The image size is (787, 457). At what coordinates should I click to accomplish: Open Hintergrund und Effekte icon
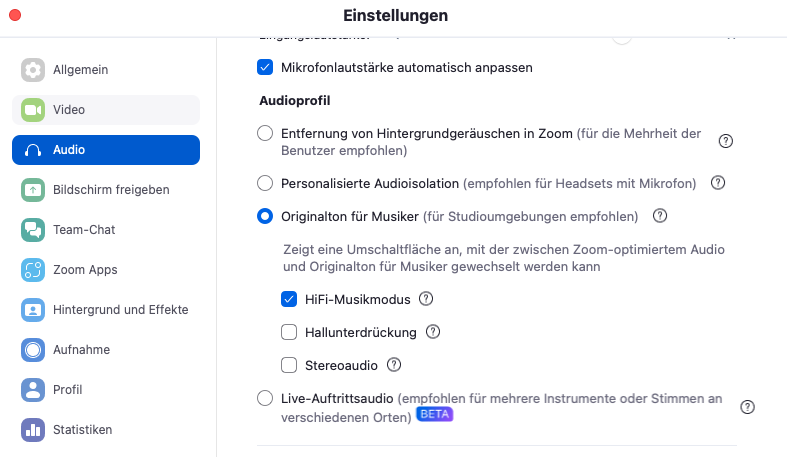click(33, 310)
